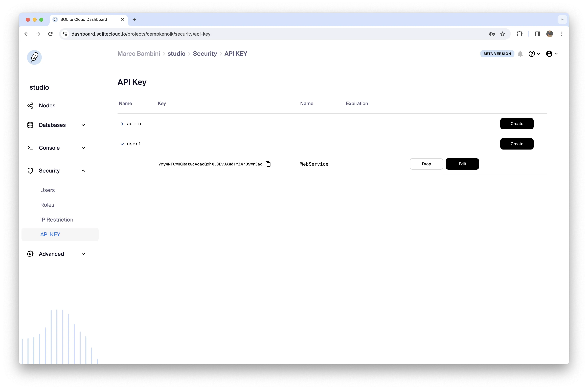Create an API key for user1
Screen dimensions: 588x389
(517, 144)
